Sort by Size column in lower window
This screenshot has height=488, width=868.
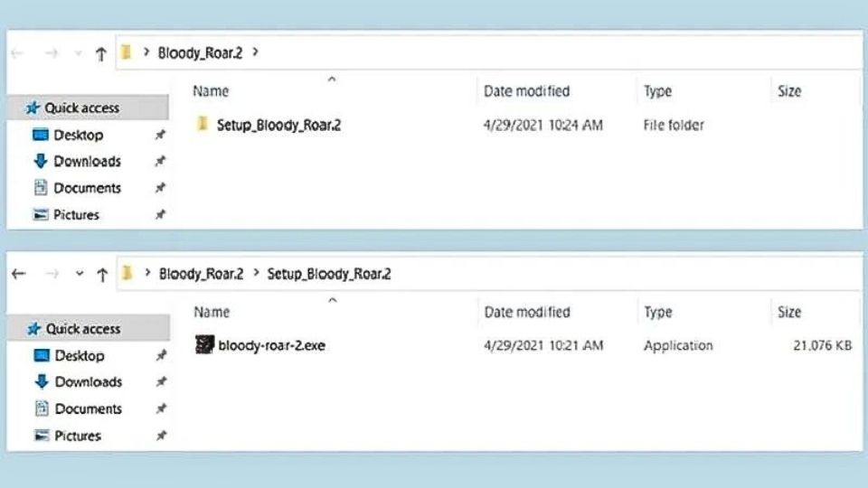789,312
